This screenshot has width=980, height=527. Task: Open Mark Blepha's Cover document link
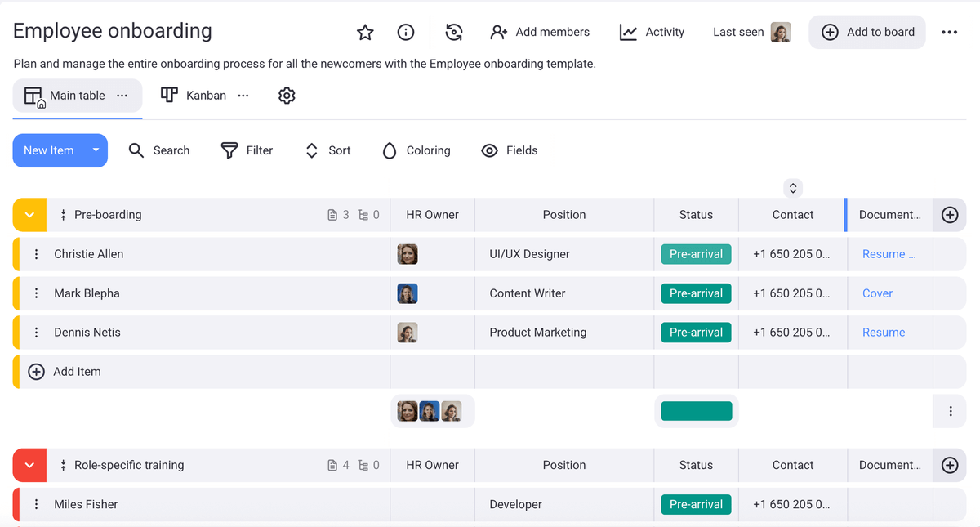click(x=877, y=293)
